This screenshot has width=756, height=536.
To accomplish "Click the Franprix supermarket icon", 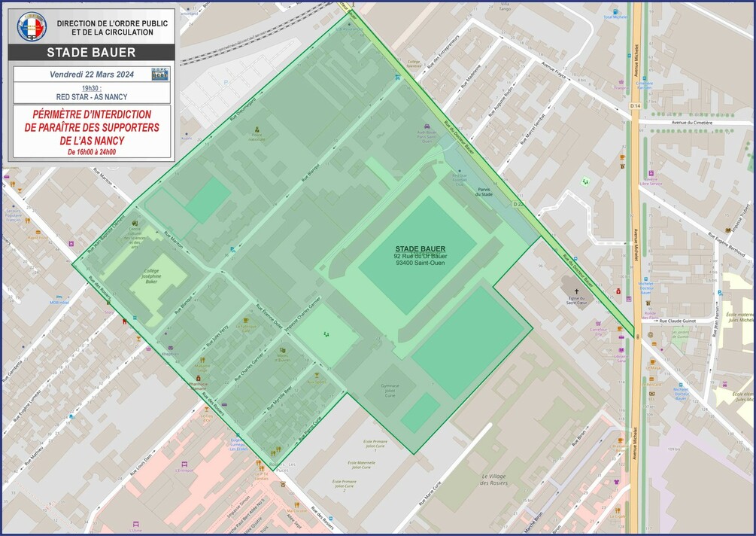I will tap(622, 81).
